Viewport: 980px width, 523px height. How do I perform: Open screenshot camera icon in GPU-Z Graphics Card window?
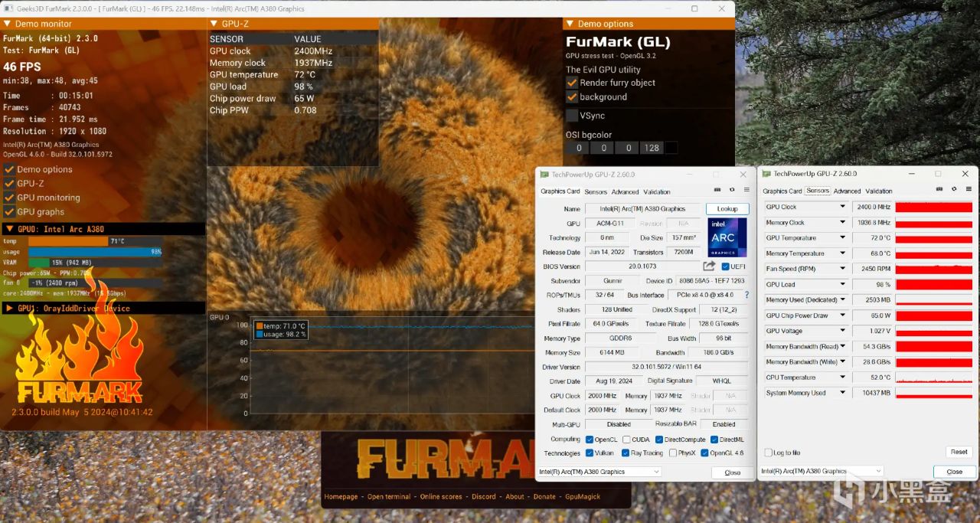pyautogui.click(x=717, y=190)
